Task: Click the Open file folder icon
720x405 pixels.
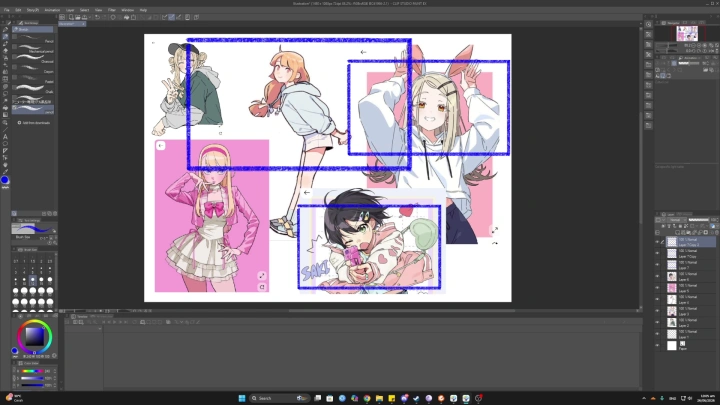Action: click(x=78, y=17)
